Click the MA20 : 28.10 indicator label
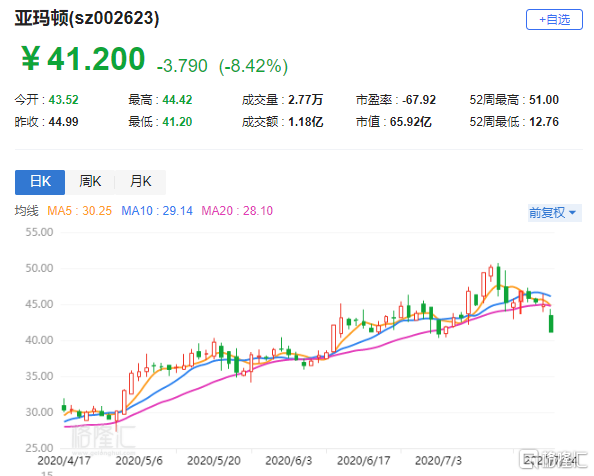 coord(237,211)
